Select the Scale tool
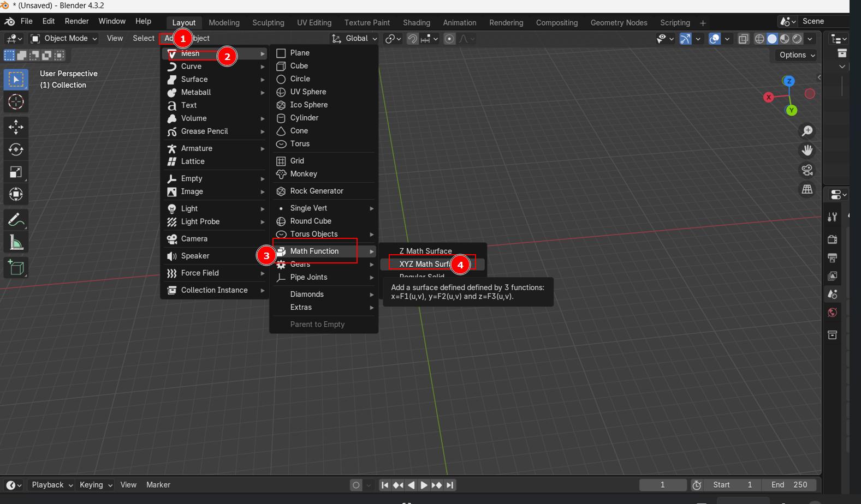 pos(16,172)
